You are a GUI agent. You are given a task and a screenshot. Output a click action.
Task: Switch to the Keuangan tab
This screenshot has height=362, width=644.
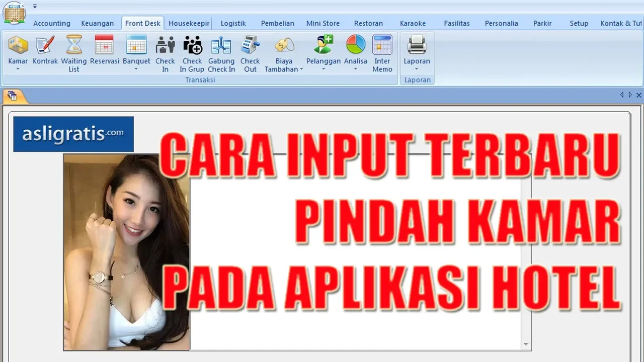(97, 23)
